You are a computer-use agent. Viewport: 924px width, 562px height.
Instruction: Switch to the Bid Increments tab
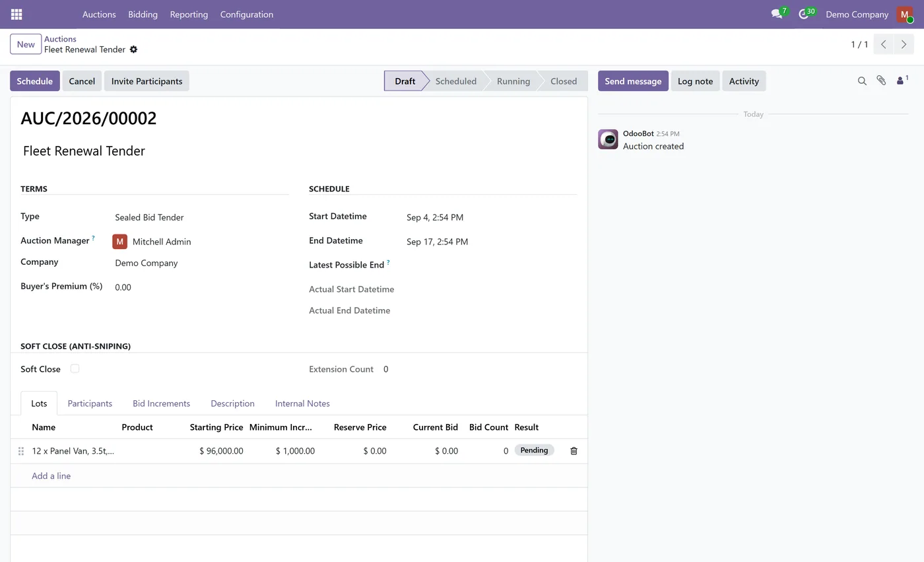(x=161, y=404)
